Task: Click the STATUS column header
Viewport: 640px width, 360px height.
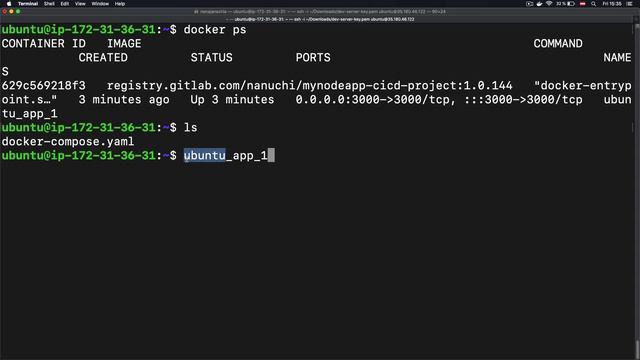Action: click(211, 58)
